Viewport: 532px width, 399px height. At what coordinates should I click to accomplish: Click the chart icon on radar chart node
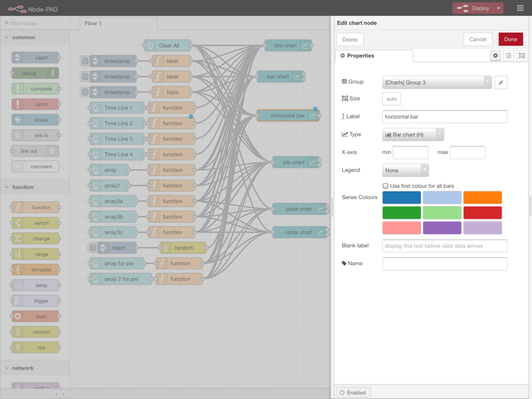(x=321, y=233)
